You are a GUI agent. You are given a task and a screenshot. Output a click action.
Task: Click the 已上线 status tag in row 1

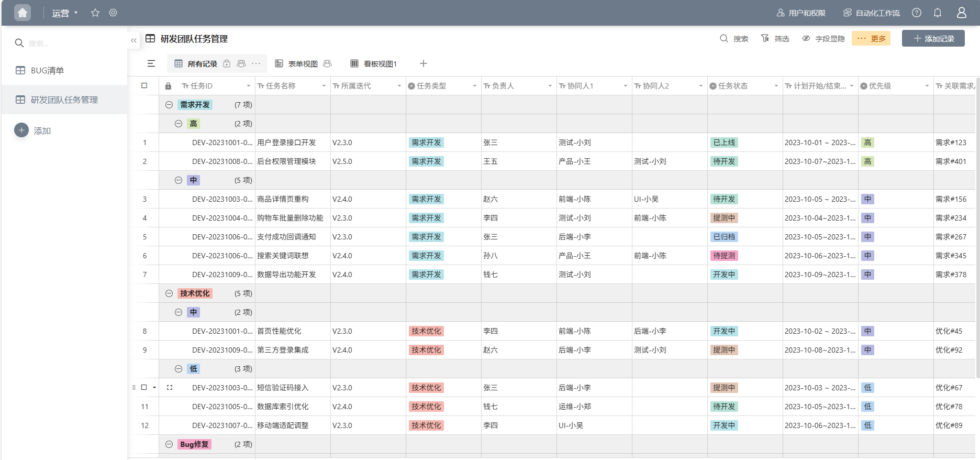(x=724, y=143)
